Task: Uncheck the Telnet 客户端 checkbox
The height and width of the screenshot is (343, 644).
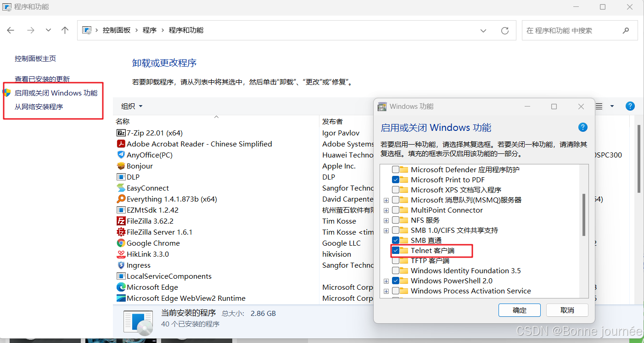Action: tap(395, 250)
